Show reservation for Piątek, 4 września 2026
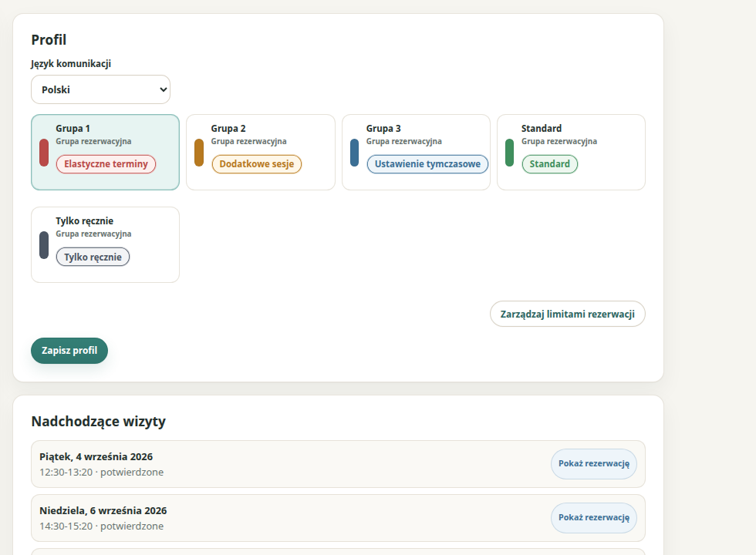Screen dimensions: 756x555 594,464
